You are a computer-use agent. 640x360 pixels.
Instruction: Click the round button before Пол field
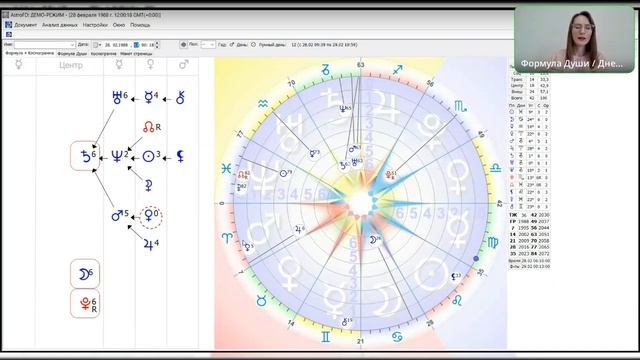pyautogui.click(x=184, y=44)
